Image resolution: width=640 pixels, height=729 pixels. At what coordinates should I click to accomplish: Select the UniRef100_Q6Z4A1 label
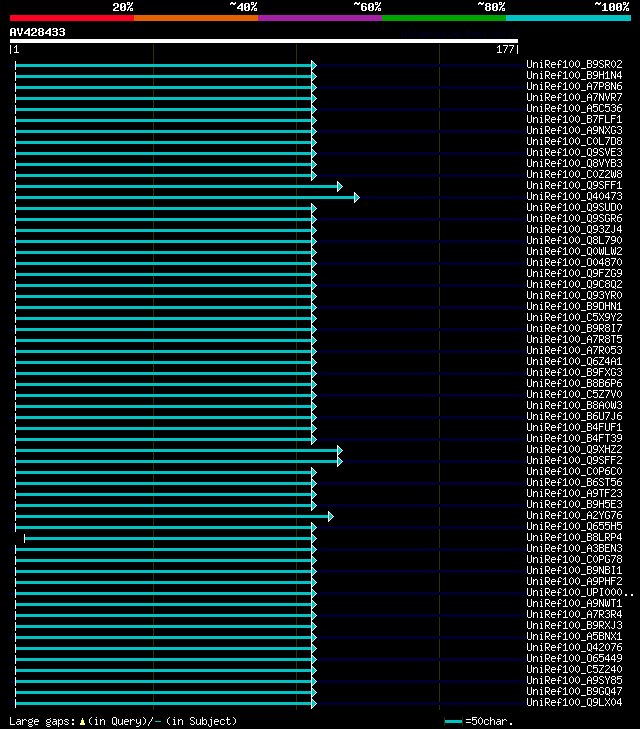point(574,361)
